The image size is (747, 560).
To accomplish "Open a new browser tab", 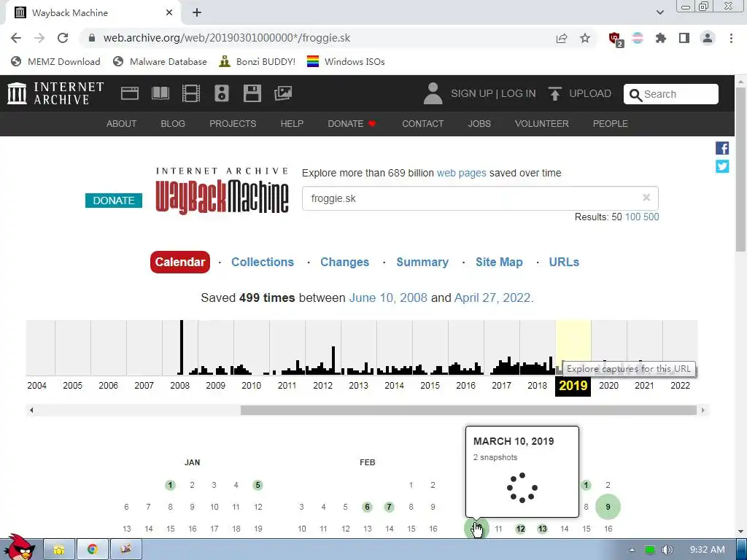I will pyautogui.click(x=197, y=13).
